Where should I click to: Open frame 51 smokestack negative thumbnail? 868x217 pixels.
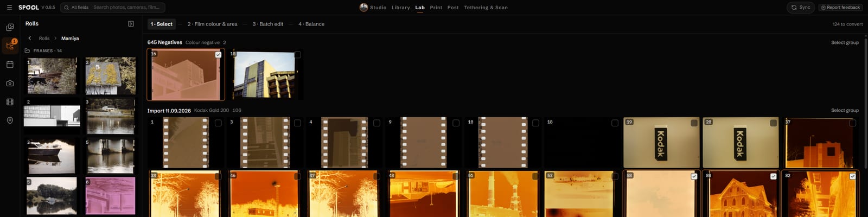[503, 194]
